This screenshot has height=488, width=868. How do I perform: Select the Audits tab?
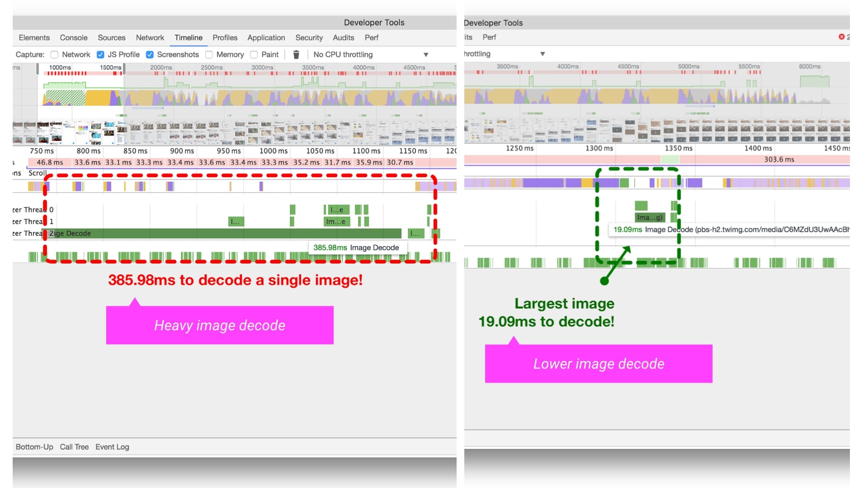pos(343,38)
